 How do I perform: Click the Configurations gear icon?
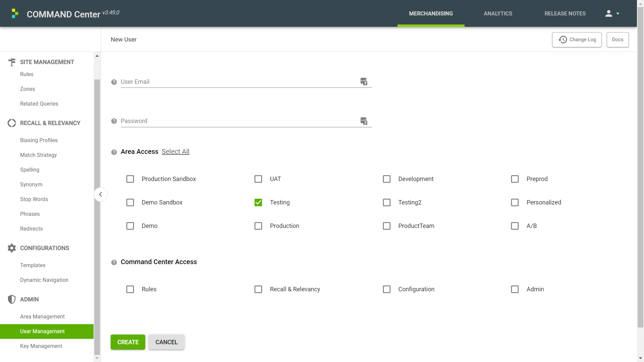tap(12, 248)
